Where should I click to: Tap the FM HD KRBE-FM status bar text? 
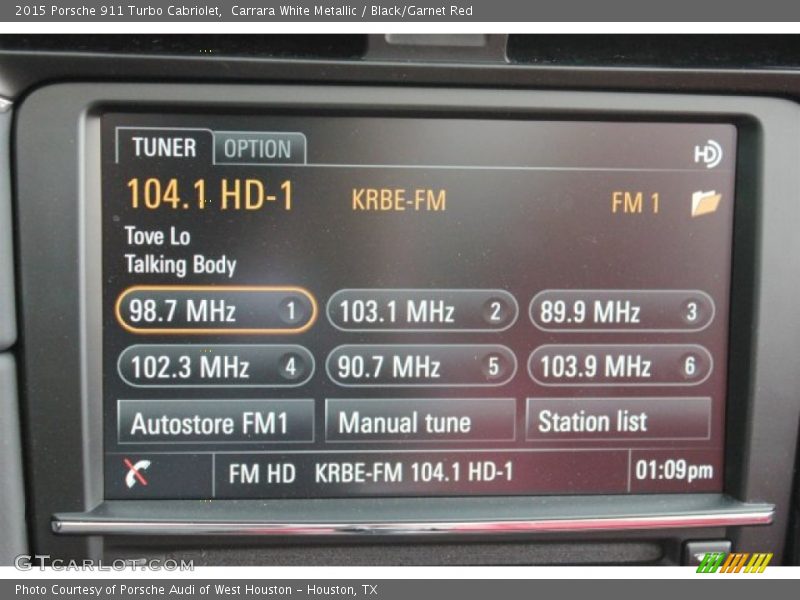point(371,473)
